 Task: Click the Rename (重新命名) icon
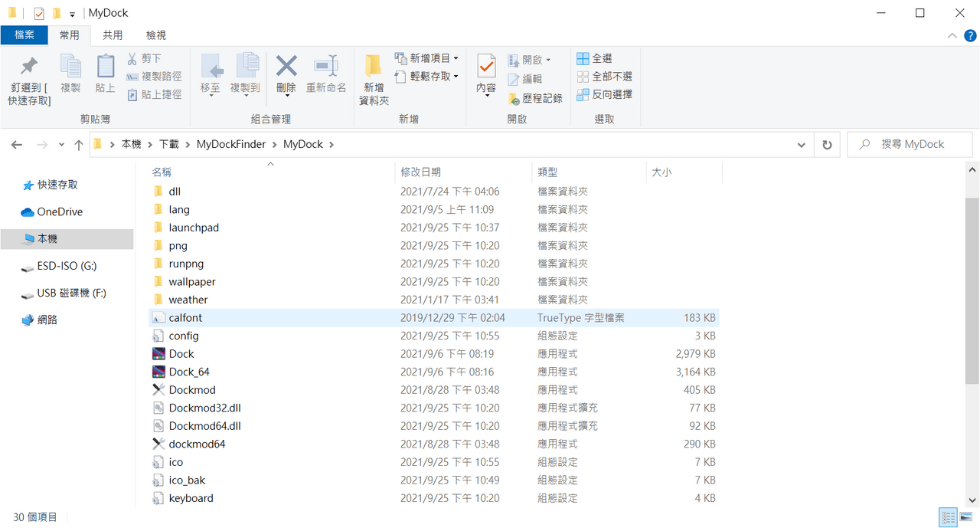tap(326, 66)
